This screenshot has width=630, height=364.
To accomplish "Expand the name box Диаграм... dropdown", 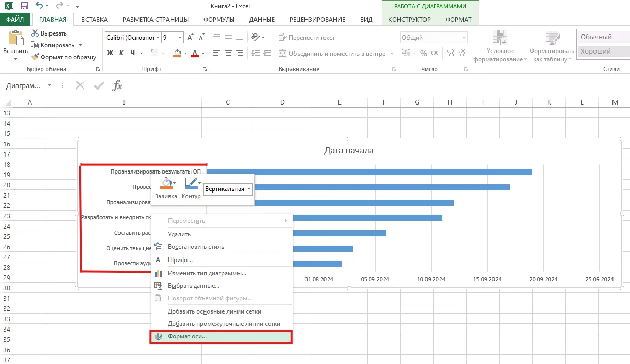I will [50, 85].
